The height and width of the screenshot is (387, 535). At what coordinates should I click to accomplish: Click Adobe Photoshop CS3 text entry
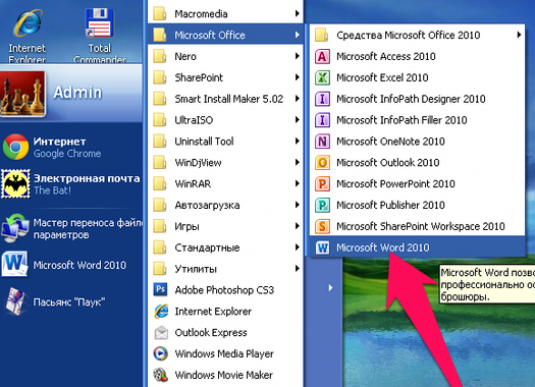[224, 290]
